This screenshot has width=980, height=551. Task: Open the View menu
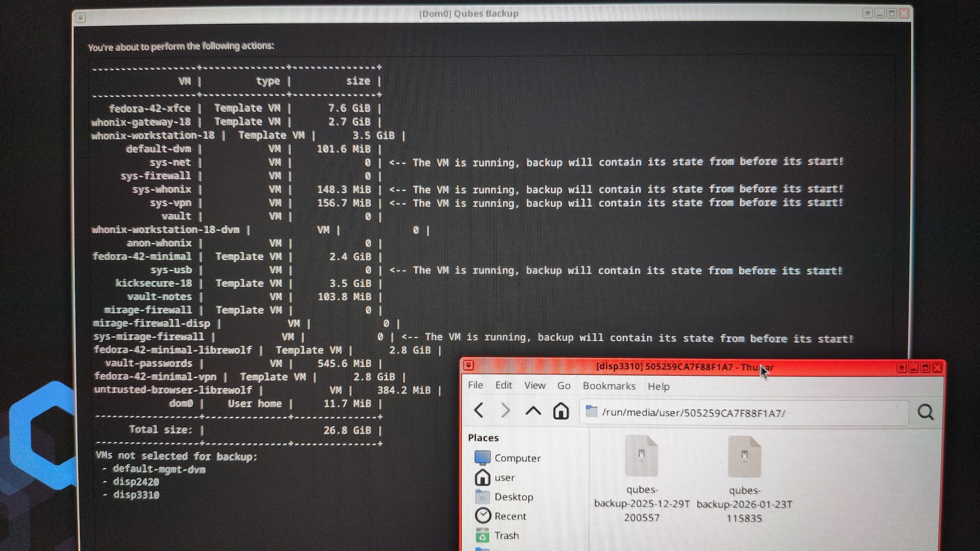point(534,386)
